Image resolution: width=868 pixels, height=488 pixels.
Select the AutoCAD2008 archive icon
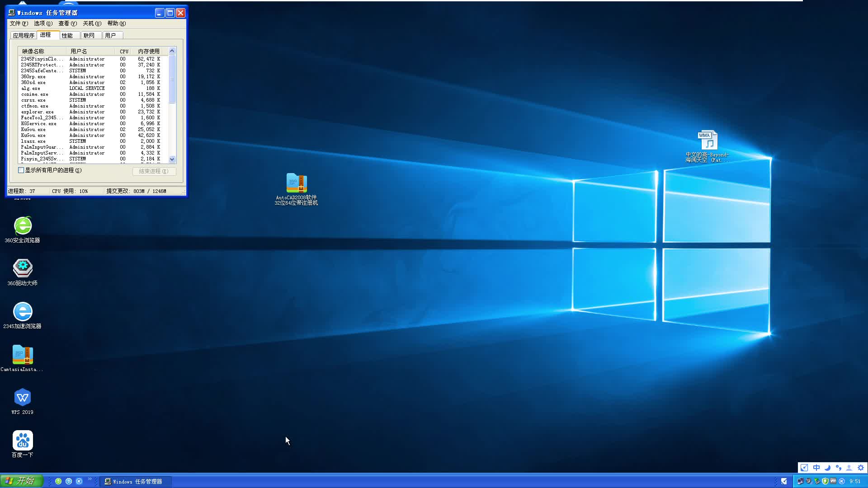pos(297,183)
